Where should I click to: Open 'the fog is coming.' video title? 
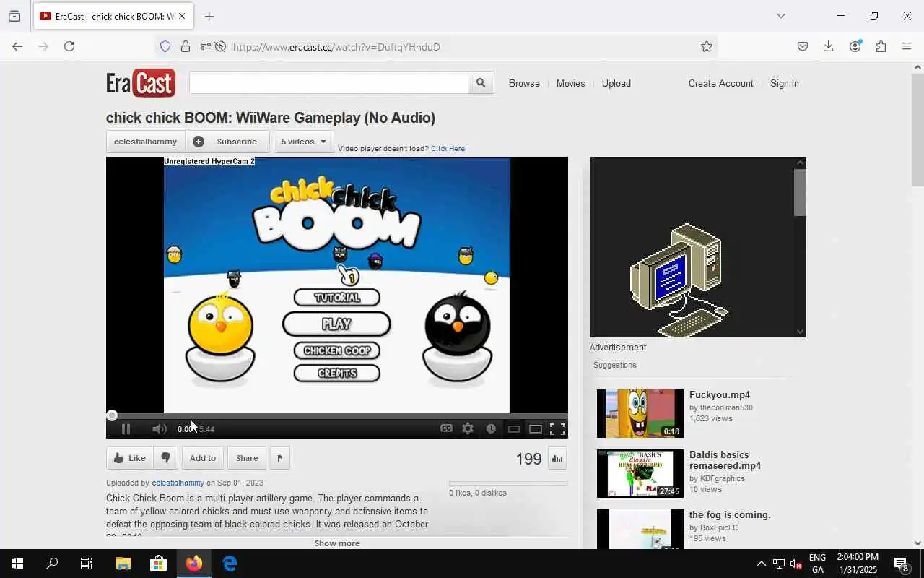click(x=730, y=514)
